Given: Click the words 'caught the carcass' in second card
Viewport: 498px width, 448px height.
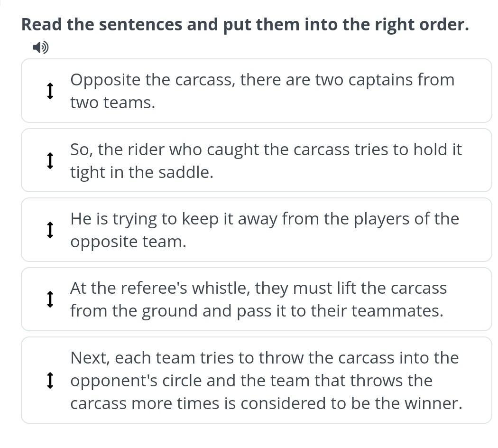Looking at the screenshot, I should [278, 149].
